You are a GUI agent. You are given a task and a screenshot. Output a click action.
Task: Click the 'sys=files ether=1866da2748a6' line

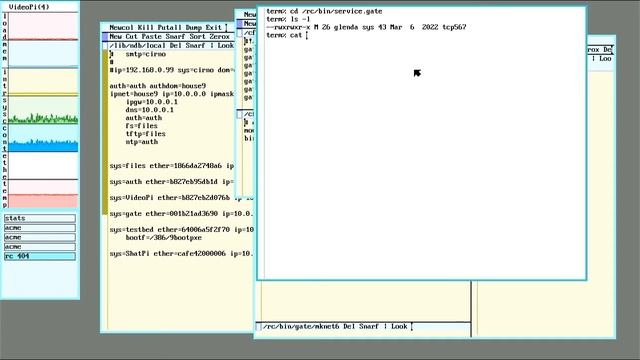[x=172, y=166]
